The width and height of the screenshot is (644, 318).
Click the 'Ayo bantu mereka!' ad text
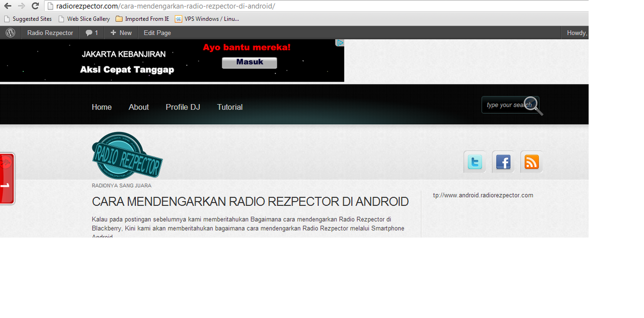pyautogui.click(x=247, y=48)
